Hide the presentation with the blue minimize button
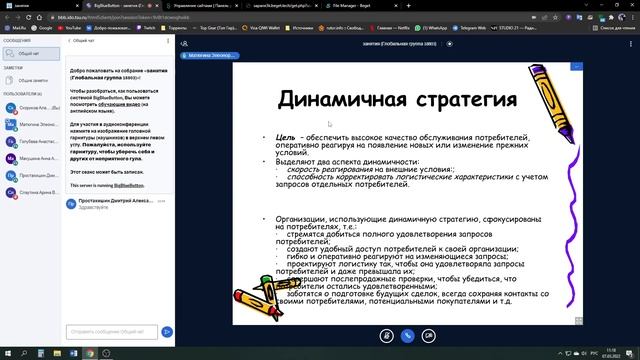Screen dimensions: 640x360 pos(576,66)
